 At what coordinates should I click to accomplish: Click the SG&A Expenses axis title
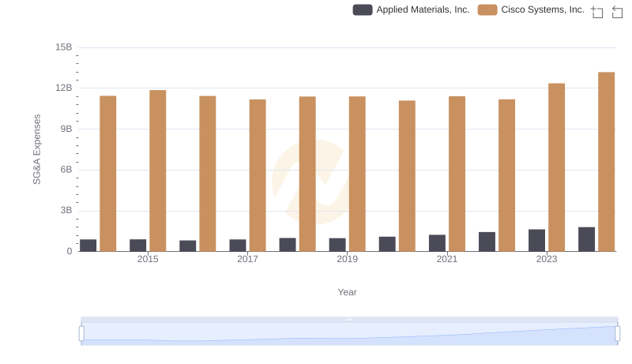click(x=36, y=149)
